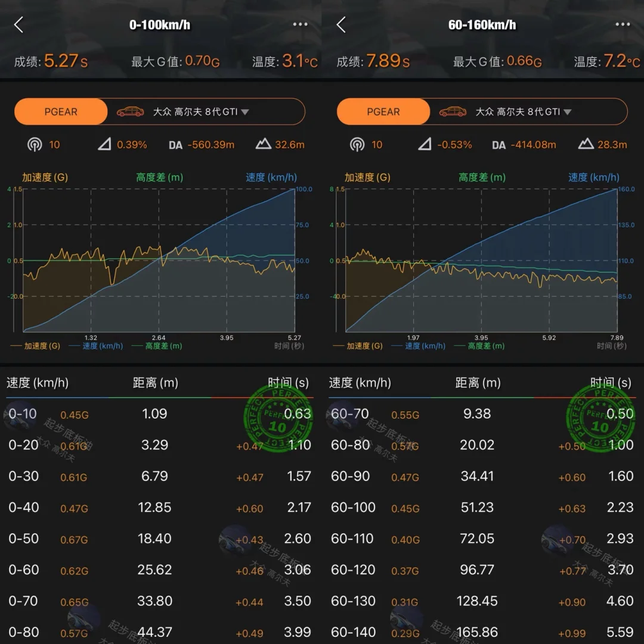Tap the car icon on the 60-160km/h panel
The height and width of the screenshot is (644, 644).
pyautogui.click(x=453, y=112)
